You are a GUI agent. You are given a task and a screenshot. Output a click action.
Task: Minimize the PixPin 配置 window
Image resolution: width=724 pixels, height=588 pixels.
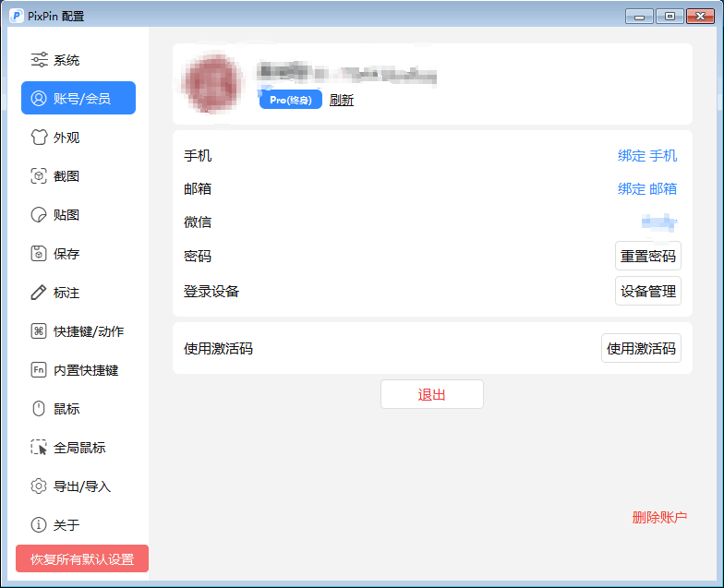point(639,17)
